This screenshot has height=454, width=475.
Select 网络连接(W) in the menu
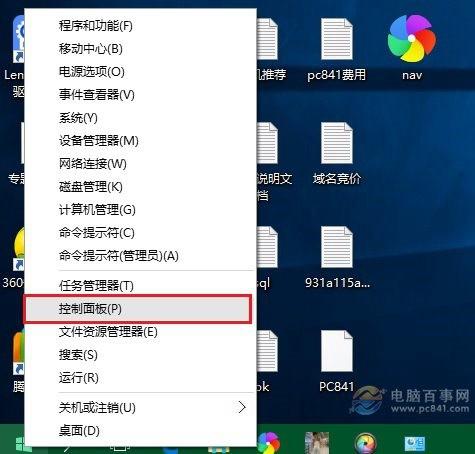coord(140,164)
